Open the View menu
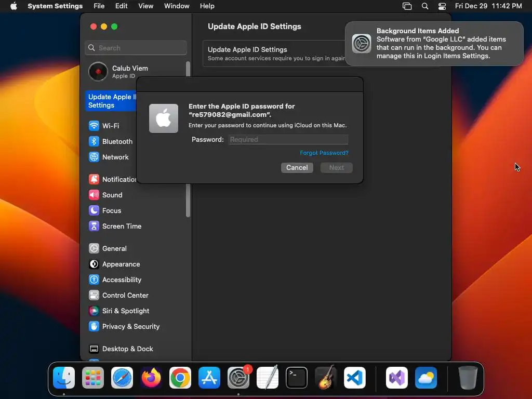 point(146,6)
